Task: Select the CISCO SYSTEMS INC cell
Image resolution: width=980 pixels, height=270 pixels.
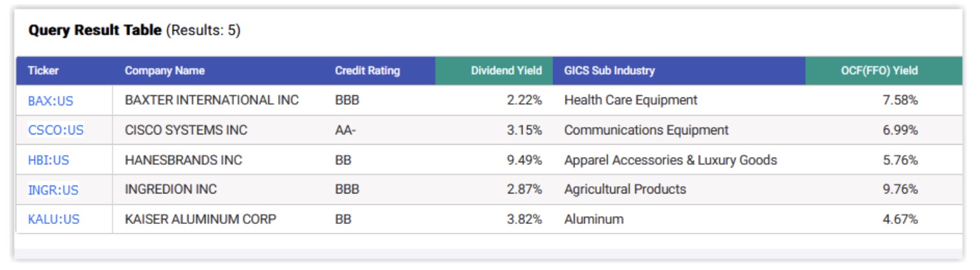Action: (186, 130)
